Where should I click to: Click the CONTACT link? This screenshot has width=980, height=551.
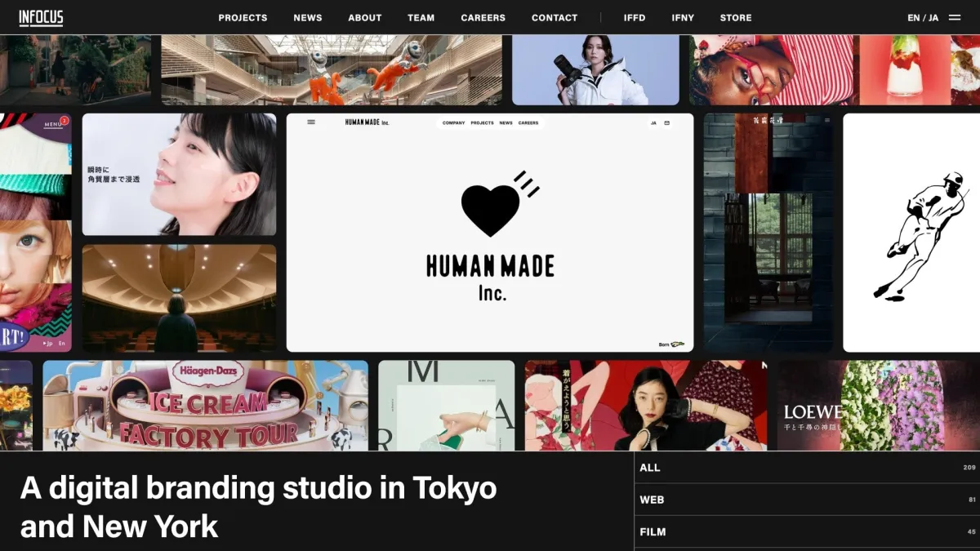(x=555, y=18)
